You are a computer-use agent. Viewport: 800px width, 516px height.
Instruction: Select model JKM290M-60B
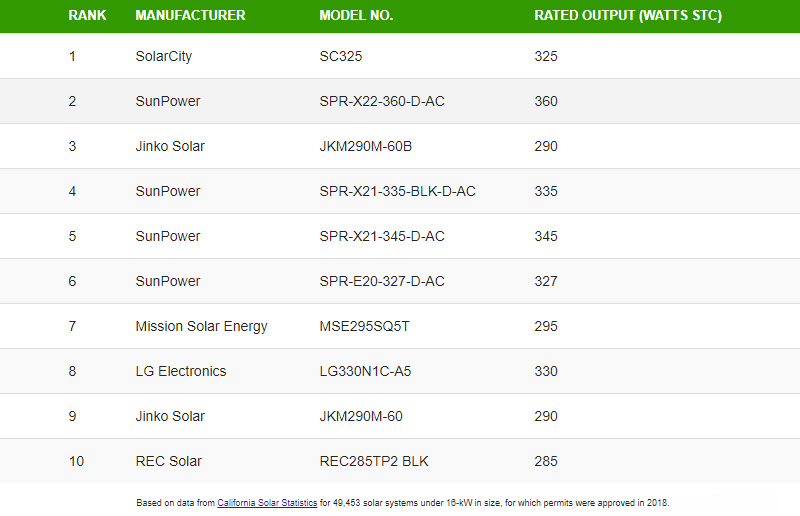366,146
